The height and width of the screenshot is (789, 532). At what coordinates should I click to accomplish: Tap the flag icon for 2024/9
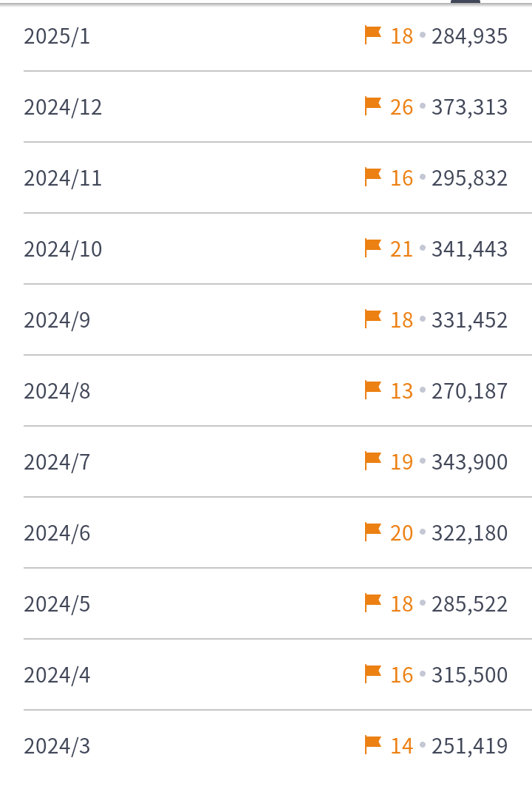click(x=372, y=319)
